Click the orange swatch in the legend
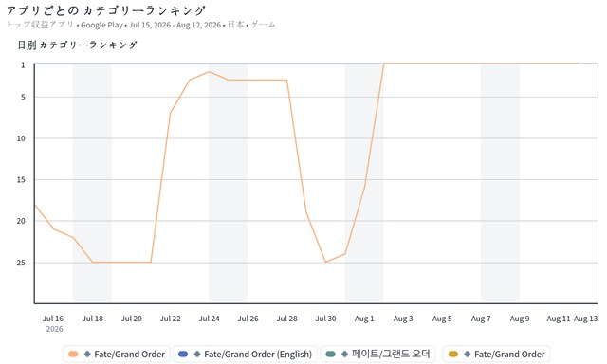The image size is (607, 364). [73, 354]
